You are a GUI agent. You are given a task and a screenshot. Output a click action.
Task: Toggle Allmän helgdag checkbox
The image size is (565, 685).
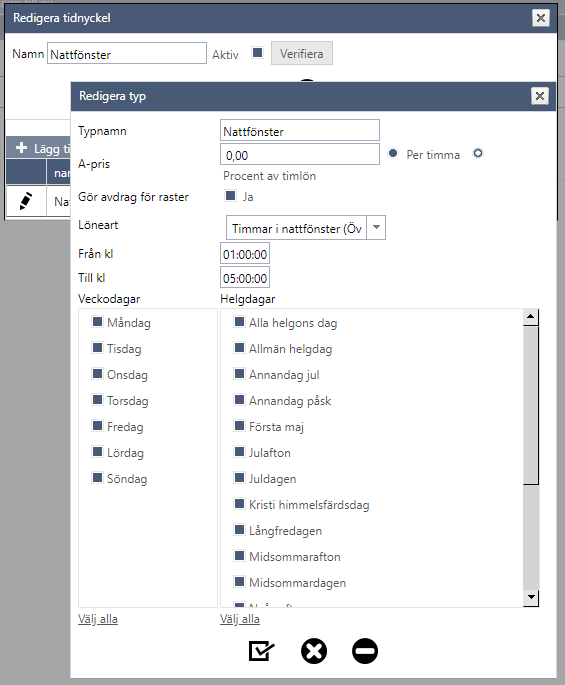(x=239, y=348)
